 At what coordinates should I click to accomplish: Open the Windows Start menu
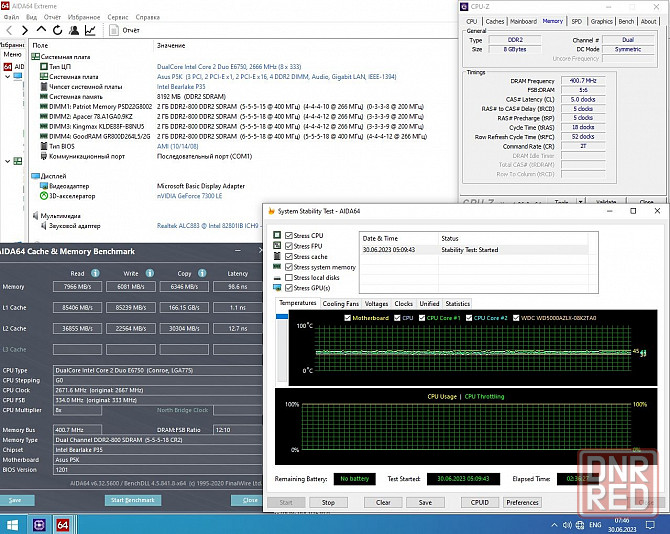click(12, 525)
